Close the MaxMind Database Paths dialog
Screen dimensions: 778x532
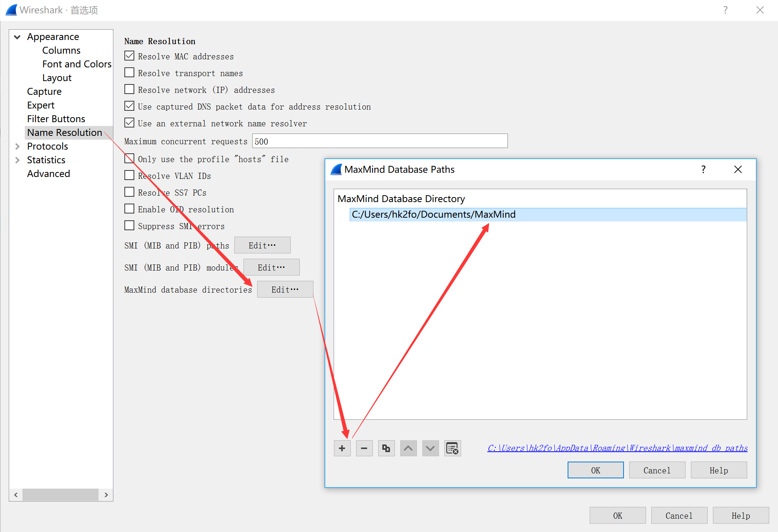tap(738, 169)
